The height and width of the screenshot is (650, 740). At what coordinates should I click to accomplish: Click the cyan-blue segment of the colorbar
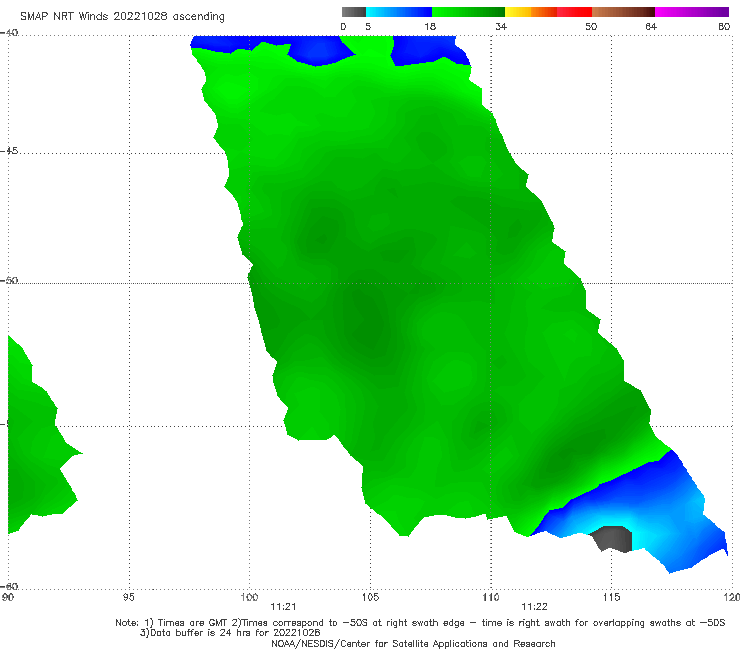[x=399, y=12]
